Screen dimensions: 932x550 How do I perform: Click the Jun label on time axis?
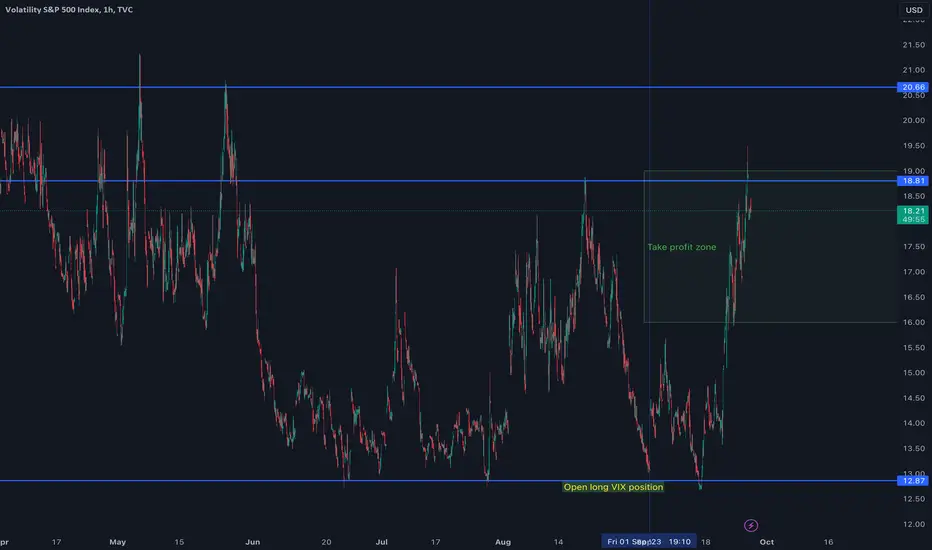(253, 542)
